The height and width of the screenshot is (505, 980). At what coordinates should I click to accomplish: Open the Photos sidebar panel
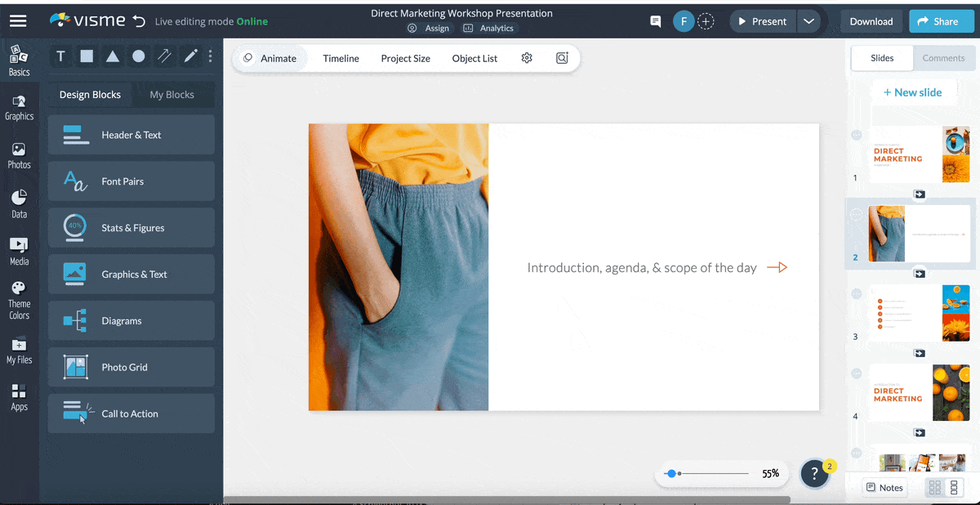click(x=19, y=154)
